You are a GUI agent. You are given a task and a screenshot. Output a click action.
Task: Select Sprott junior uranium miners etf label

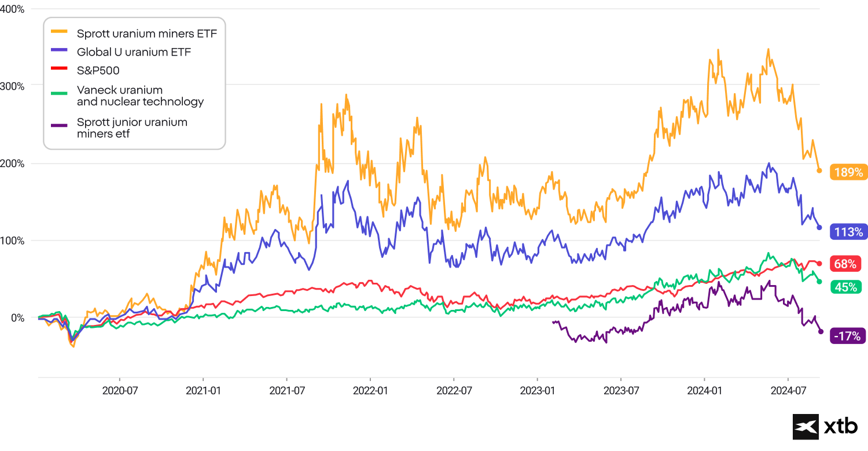[x=132, y=128]
